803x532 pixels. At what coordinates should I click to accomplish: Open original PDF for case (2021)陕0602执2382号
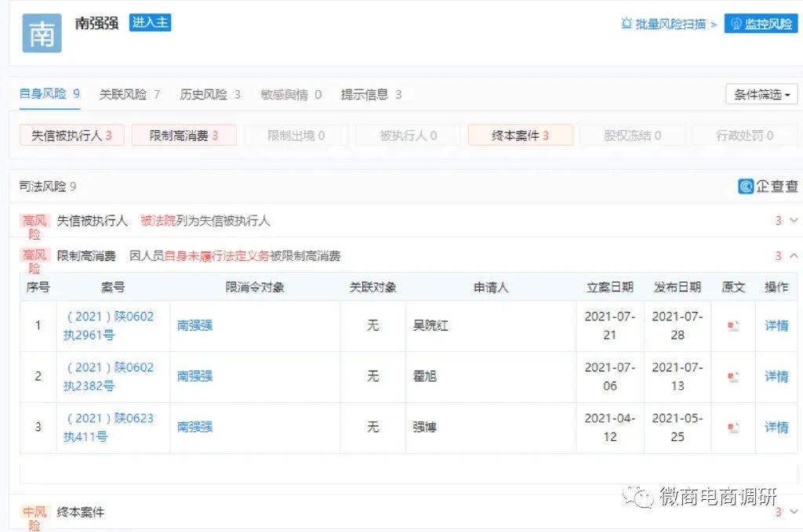point(732,376)
